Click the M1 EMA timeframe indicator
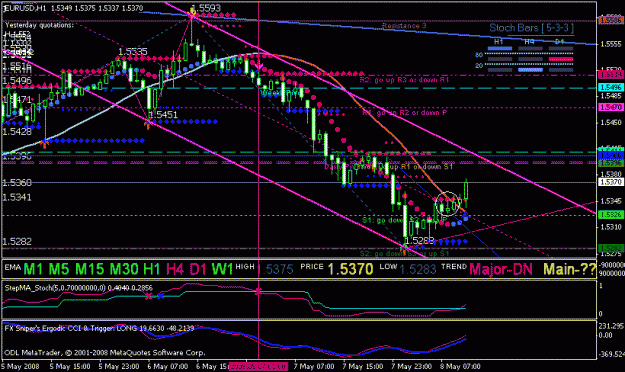Screen dimensions: 625x372 click(33, 269)
